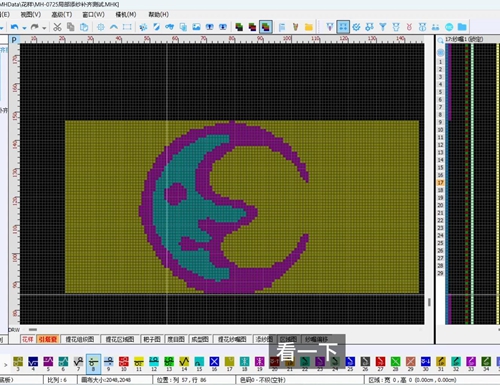Image resolution: width=500 pixels, height=385 pixels.
Task: Click the picture image icon in toolbar
Action: [196, 27]
